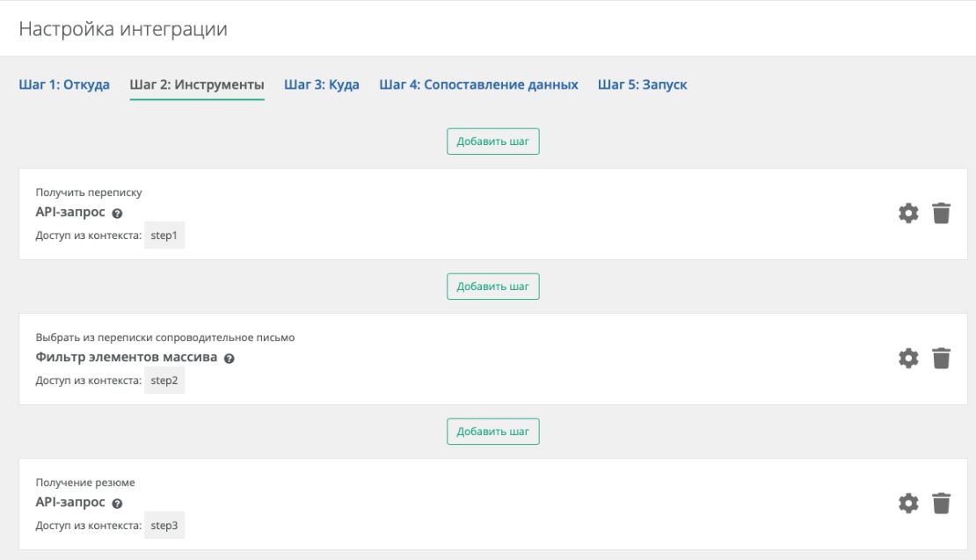Open settings gear for "Фильтр элементов массива" step

pyautogui.click(x=907, y=359)
